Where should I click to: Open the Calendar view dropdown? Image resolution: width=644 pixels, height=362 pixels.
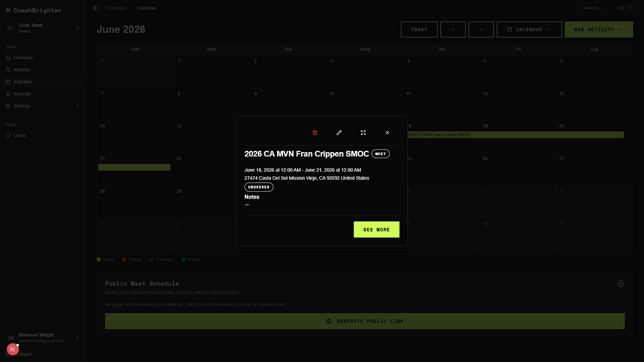tap(529, 30)
